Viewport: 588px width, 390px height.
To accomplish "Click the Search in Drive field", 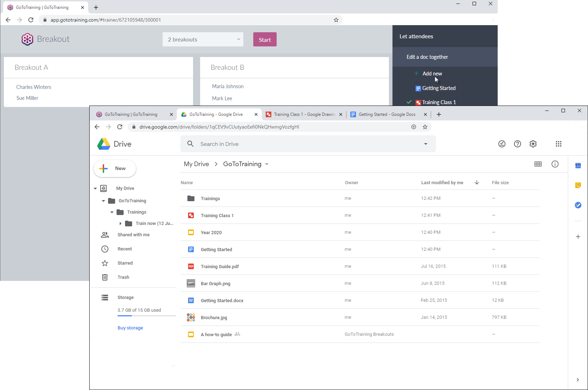I will [x=308, y=144].
